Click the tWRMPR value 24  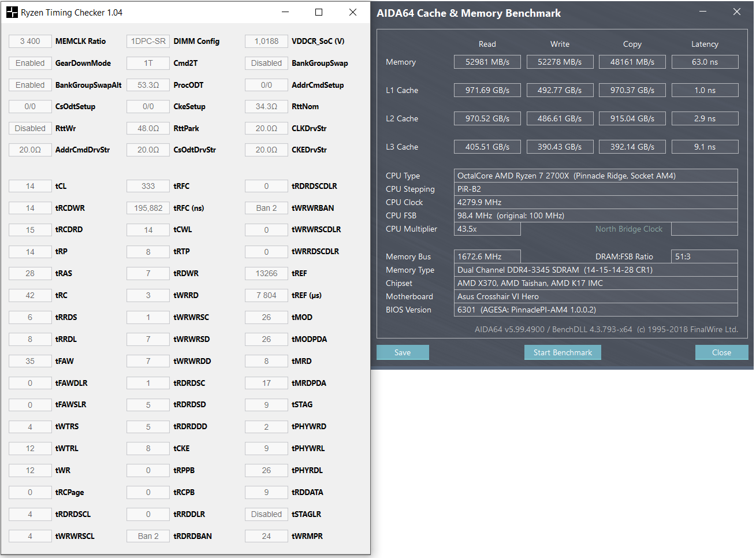[x=266, y=536]
